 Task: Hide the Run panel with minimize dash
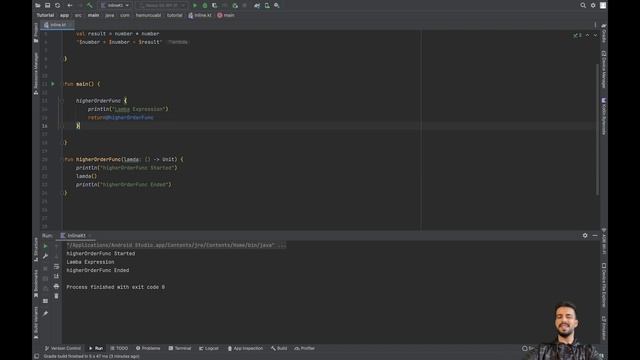coord(595,236)
